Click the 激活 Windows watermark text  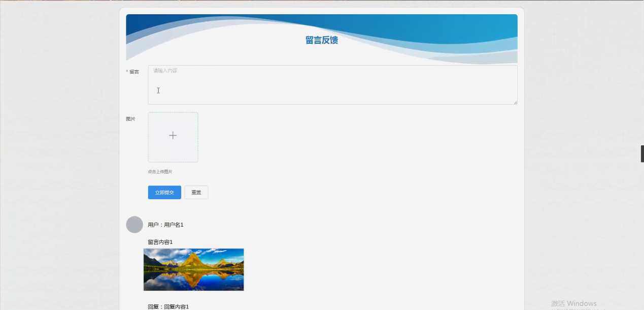(x=573, y=303)
